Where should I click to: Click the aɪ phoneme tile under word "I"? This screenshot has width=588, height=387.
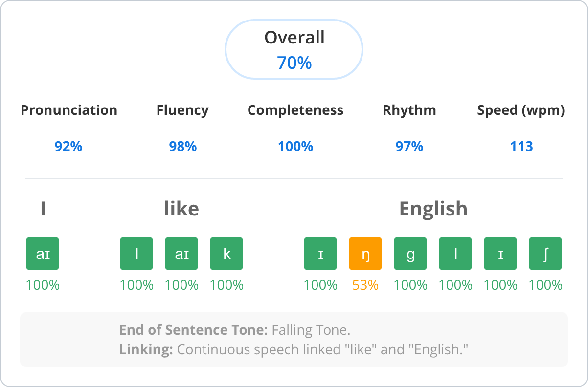(43, 254)
